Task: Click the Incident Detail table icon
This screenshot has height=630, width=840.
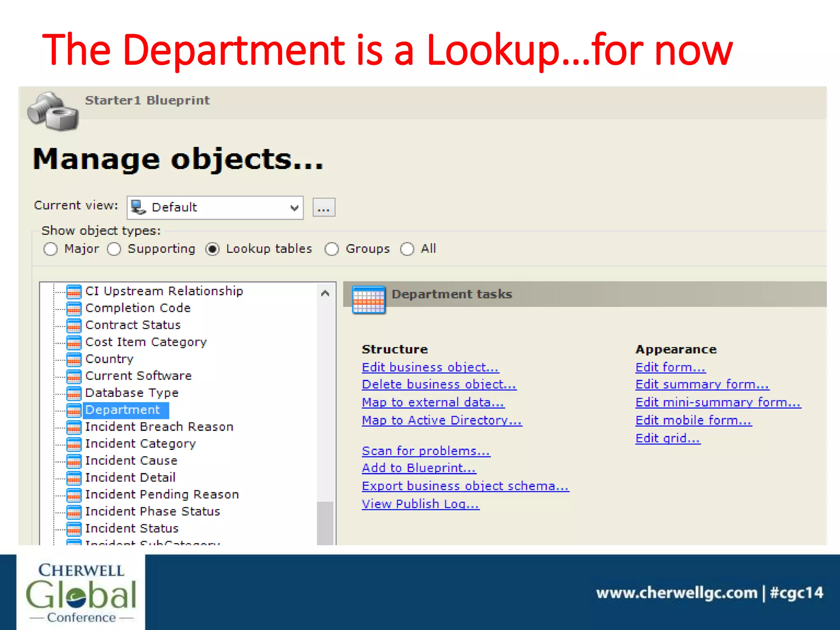Action: pos(74,478)
